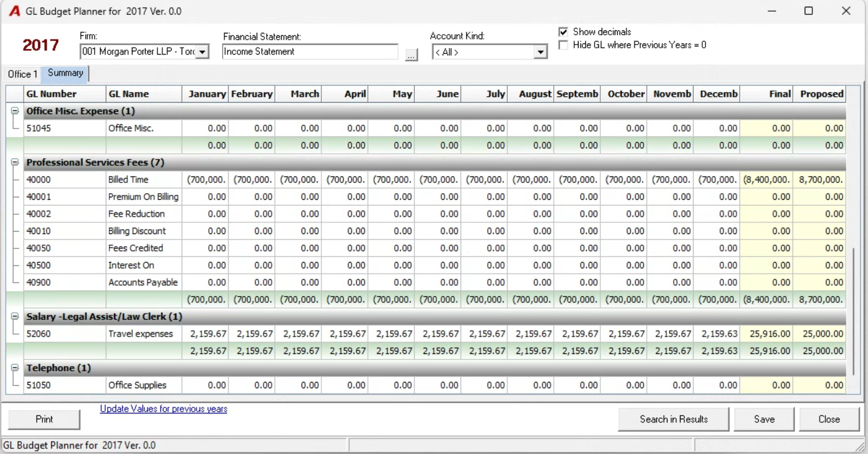Select the Office Supplies name cell
The height and width of the screenshot is (454, 868).
point(144,385)
